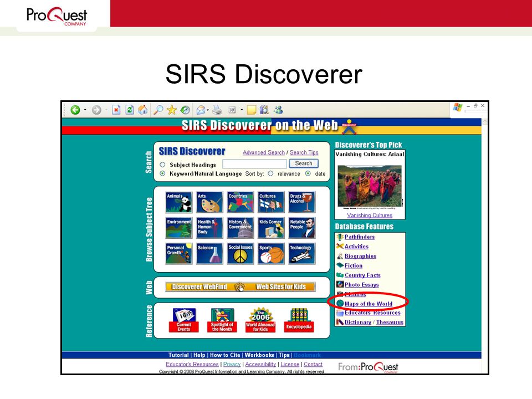Open the Advanced Search link
Screen dimensions: 532x399
(264, 152)
